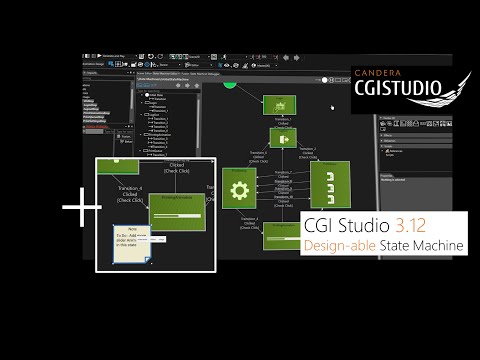
Task: Select the gear Settings state node
Action: 239,188
